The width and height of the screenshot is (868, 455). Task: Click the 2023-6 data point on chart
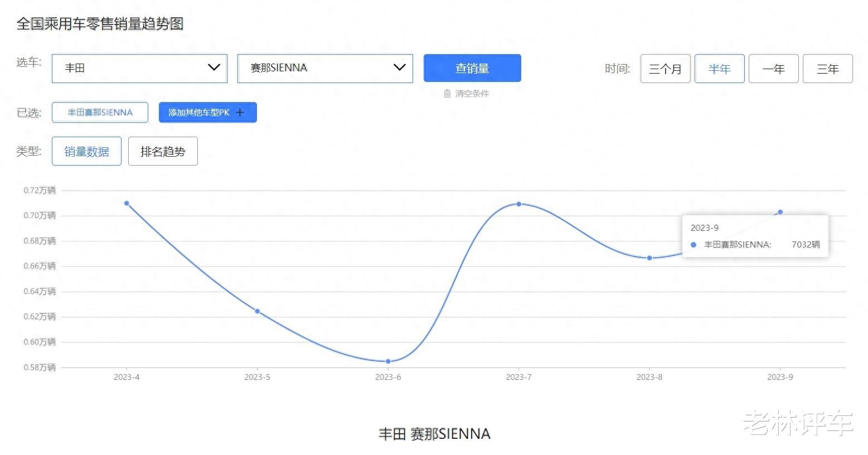(x=388, y=361)
